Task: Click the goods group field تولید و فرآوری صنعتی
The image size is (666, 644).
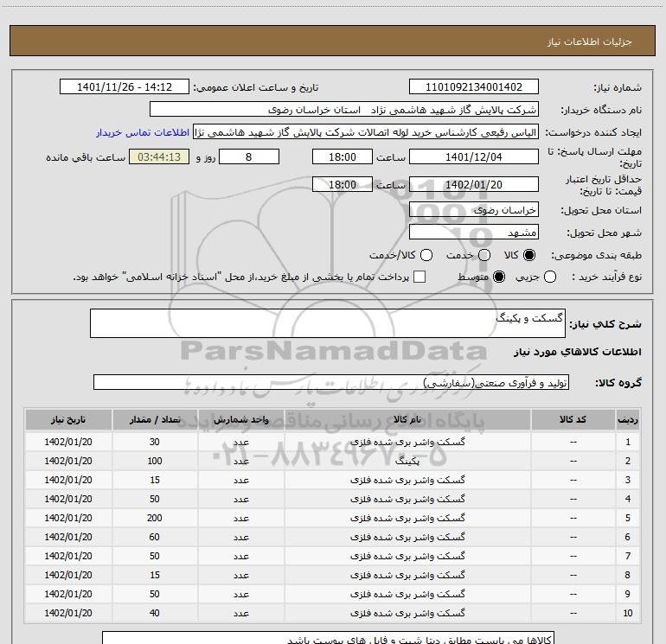Action: coord(331,382)
